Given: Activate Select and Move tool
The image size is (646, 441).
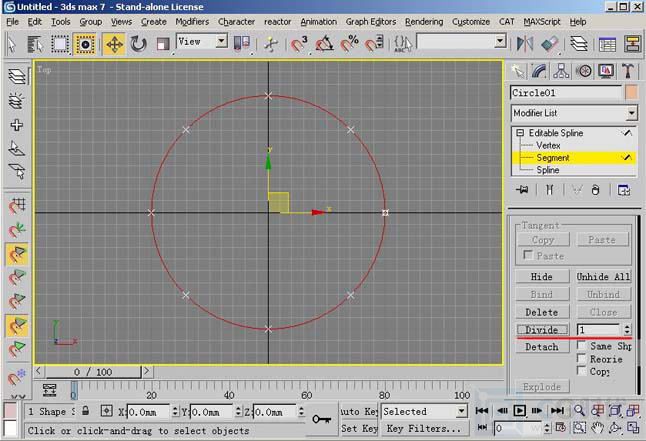Looking at the screenshot, I should 114,44.
